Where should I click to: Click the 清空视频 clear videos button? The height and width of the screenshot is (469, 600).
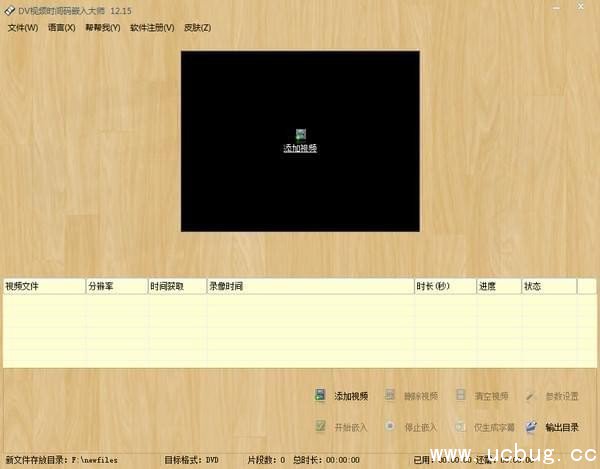[482, 396]
